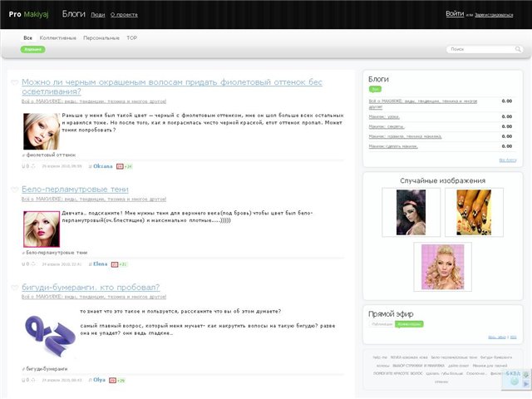Click the play arrow icon in the corner widget
Viewport: 532px width, 399px height.
pos(525,384)
